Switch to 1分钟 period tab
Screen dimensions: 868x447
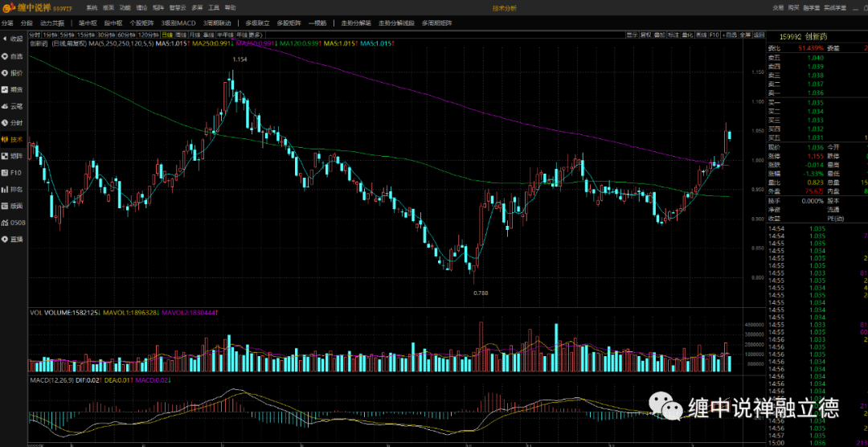pyautogui.click(x=51, y=35)
